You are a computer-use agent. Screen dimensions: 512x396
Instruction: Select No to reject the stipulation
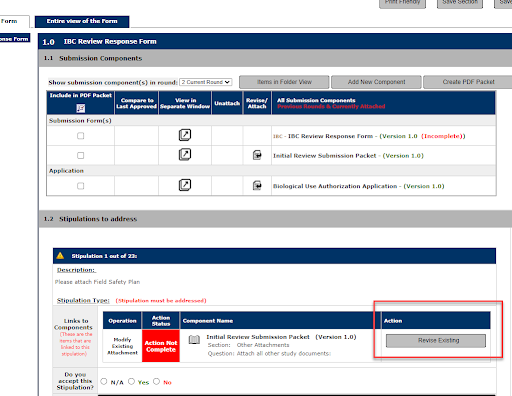point(157,381)
